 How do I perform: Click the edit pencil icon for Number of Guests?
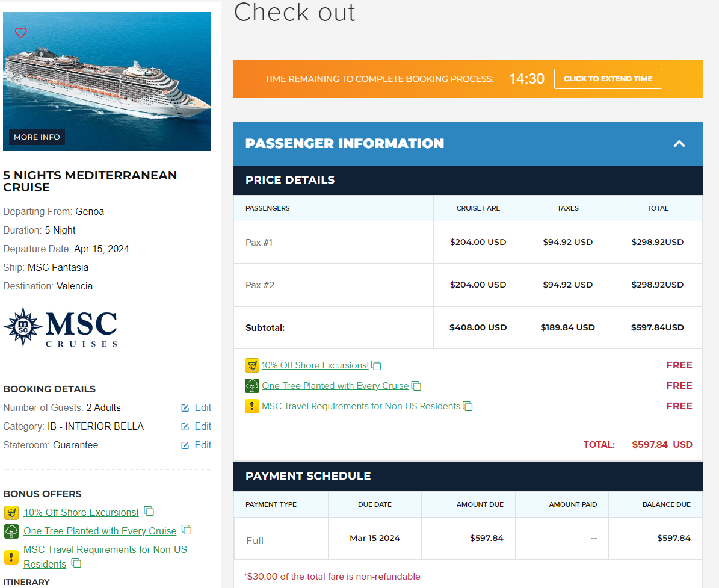(185, 408)
